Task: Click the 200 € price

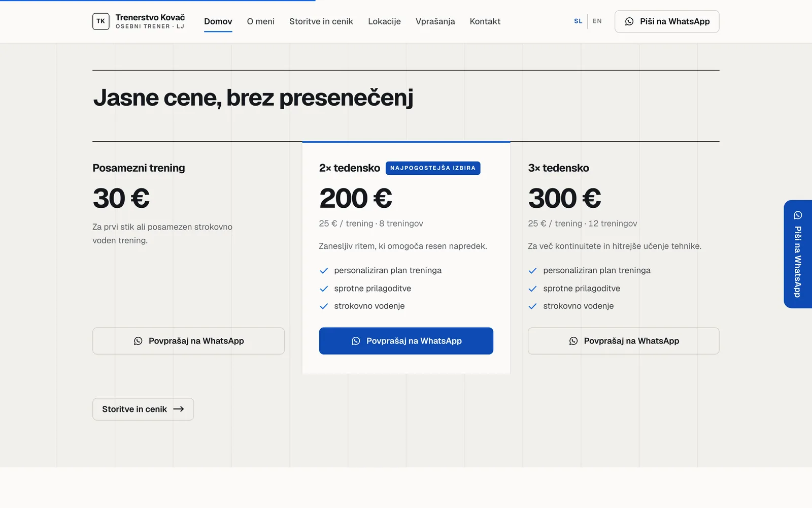Action: pos(356,198)
